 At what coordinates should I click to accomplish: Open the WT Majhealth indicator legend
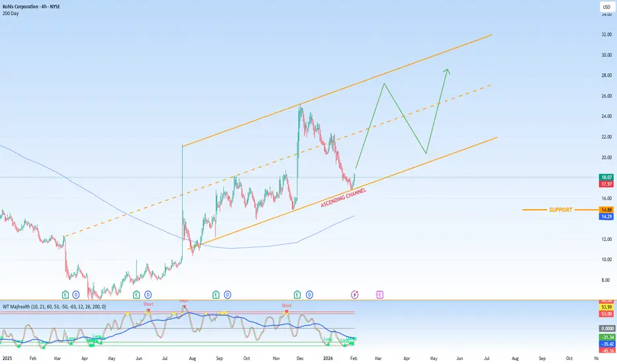[x=54, y=306]
